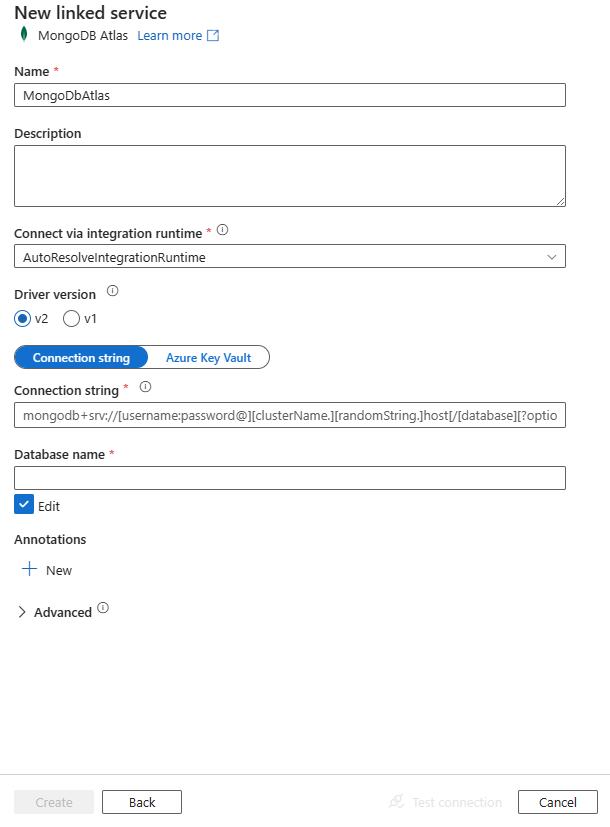Click the info icon beside Advanced
610x827 pixels.
pyautogui.click(x=105, y=609)
